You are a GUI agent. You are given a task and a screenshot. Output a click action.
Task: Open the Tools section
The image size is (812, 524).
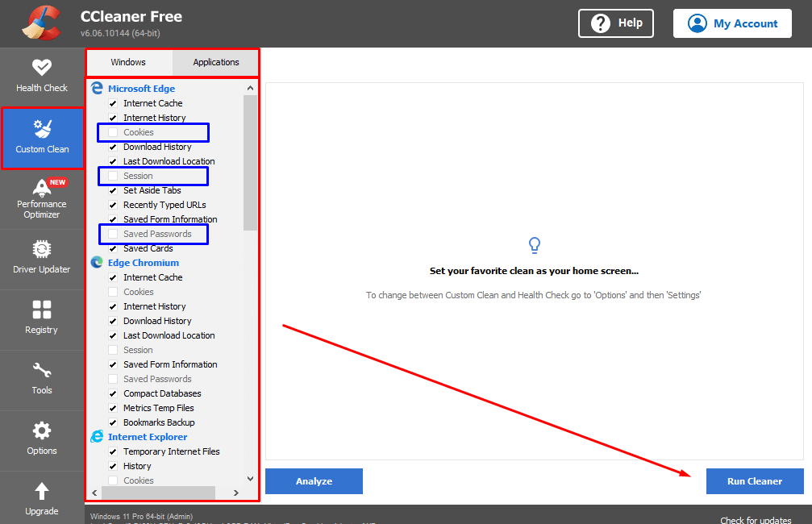click(42, 381)
